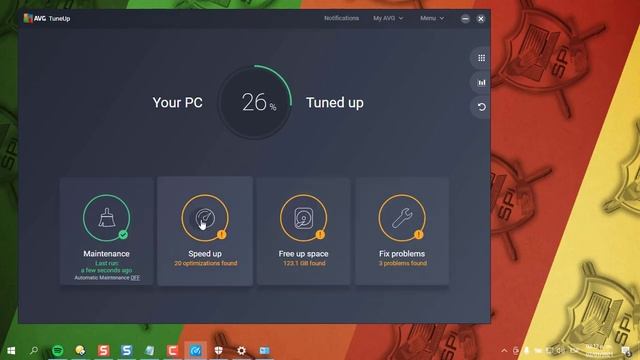Close the AVG TuneUp window

tap(481, 19)
